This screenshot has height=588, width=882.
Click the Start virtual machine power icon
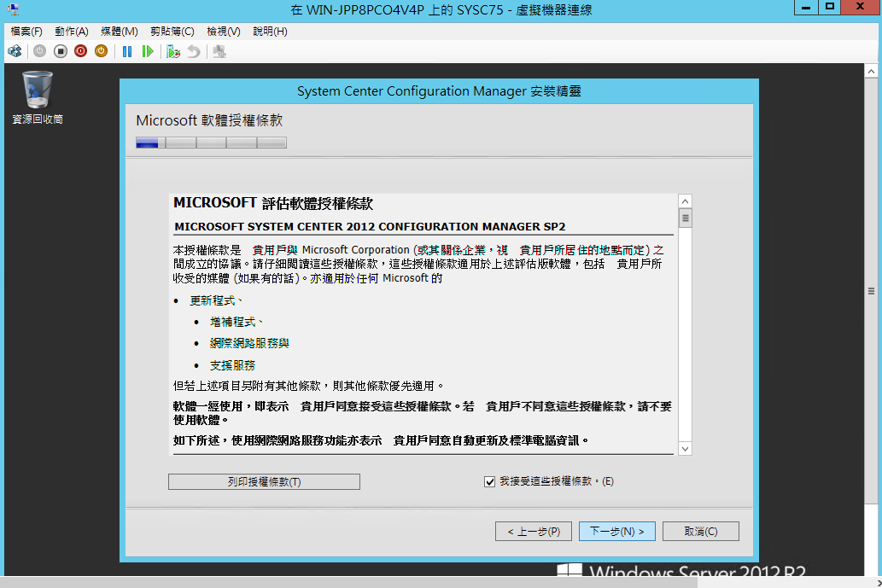(39, 52)
